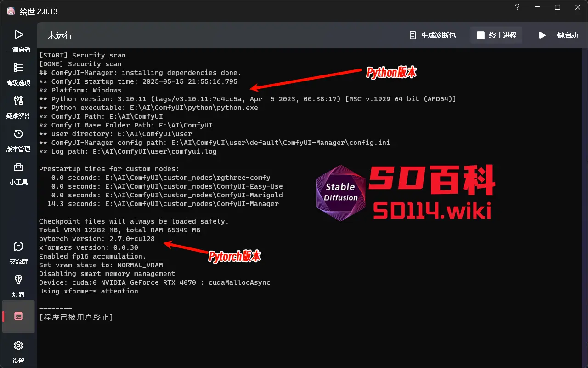The width and height of the screenshot is (588, 368).
Task: Open 版本管理 version management page
Action: [x=18, y=140]
